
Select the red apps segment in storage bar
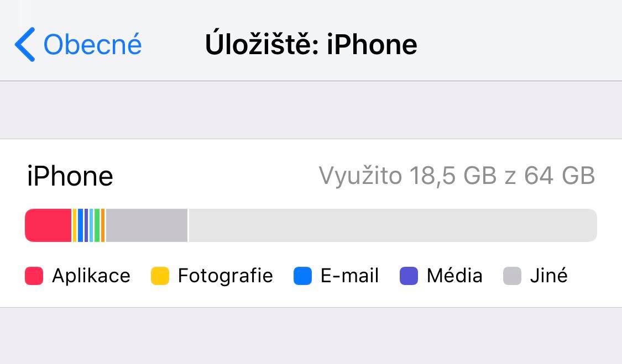(48, 225)
